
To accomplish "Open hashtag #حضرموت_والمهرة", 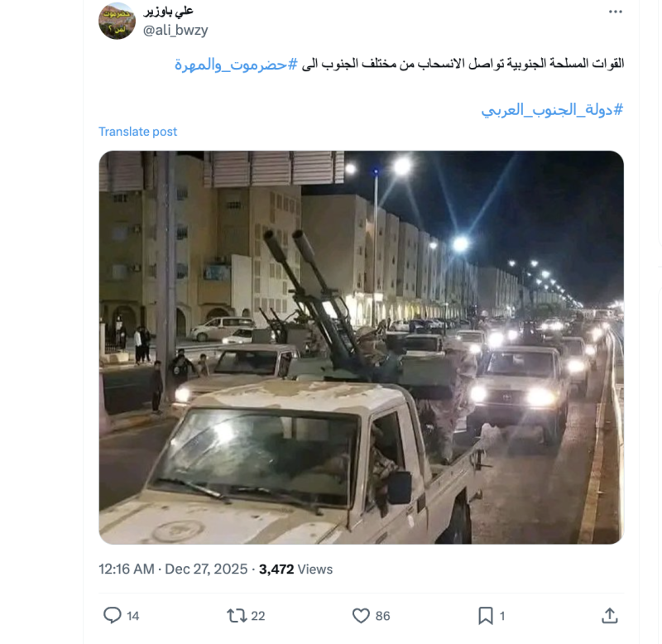I will pos(237,65).
